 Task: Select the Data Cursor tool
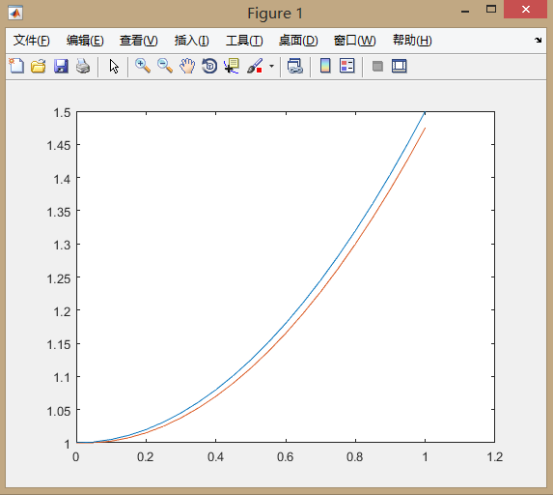232,66
